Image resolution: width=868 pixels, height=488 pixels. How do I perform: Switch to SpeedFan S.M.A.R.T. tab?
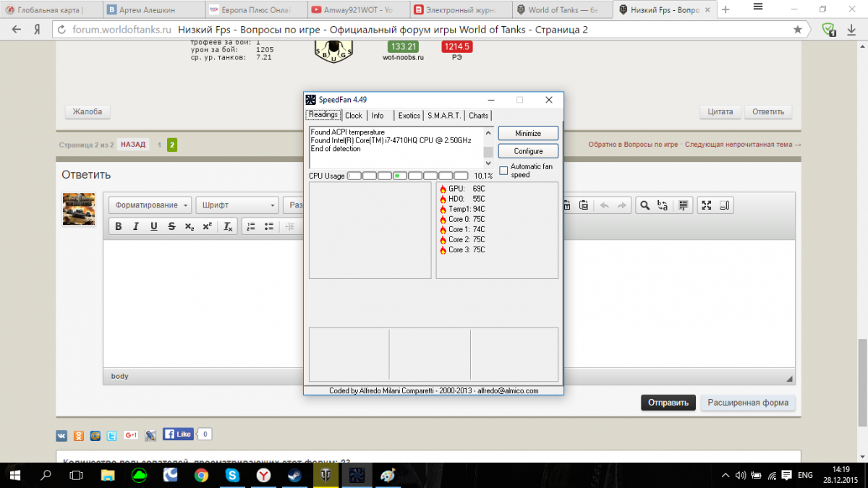click(x=444, y=116)
